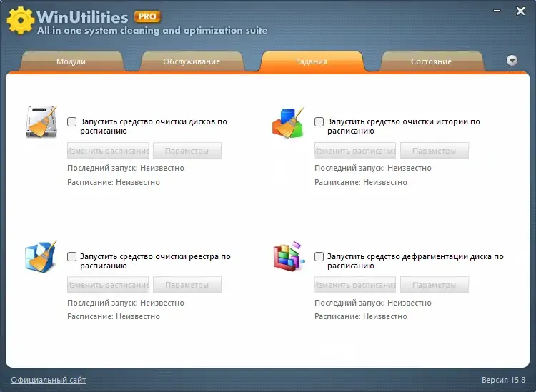536x392 pixels.
Task: Minimize the WinUtilities window
Action: pos(497,11)
